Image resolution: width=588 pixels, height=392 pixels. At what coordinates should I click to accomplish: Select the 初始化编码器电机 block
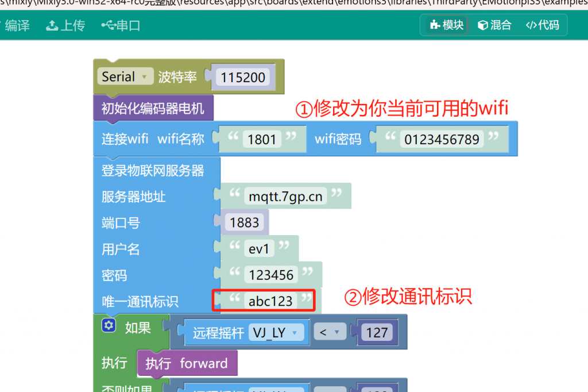tap(153, 109)
